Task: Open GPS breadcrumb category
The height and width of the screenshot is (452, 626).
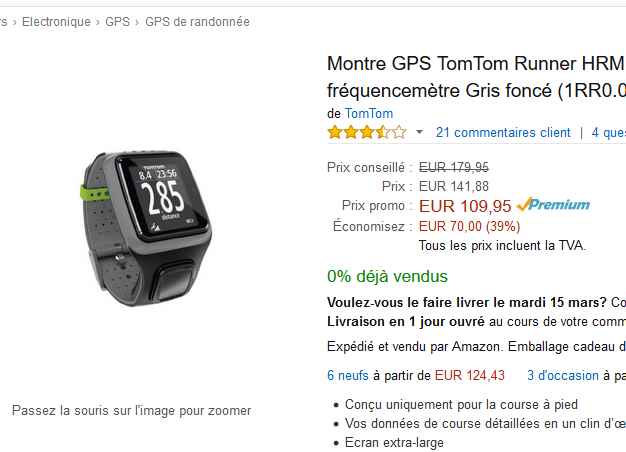Action: (x=117, y=22)
